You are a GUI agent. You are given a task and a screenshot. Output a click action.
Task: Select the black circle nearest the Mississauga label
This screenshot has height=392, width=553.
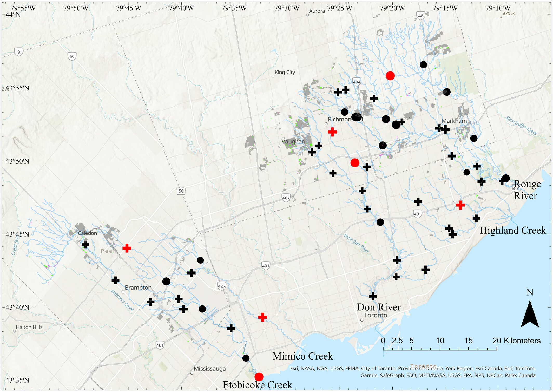[246, 358]
